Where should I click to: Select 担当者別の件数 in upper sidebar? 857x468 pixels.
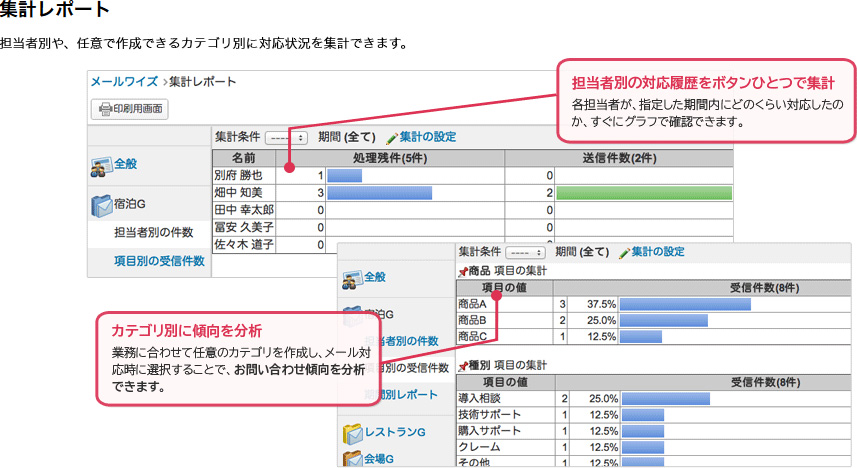click(153, 233)
